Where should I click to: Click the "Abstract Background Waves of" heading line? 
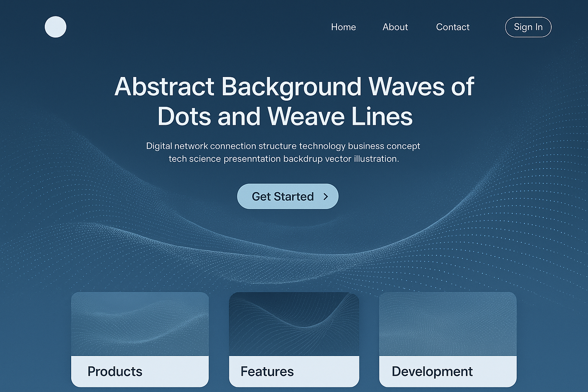[x=294, y=87]
